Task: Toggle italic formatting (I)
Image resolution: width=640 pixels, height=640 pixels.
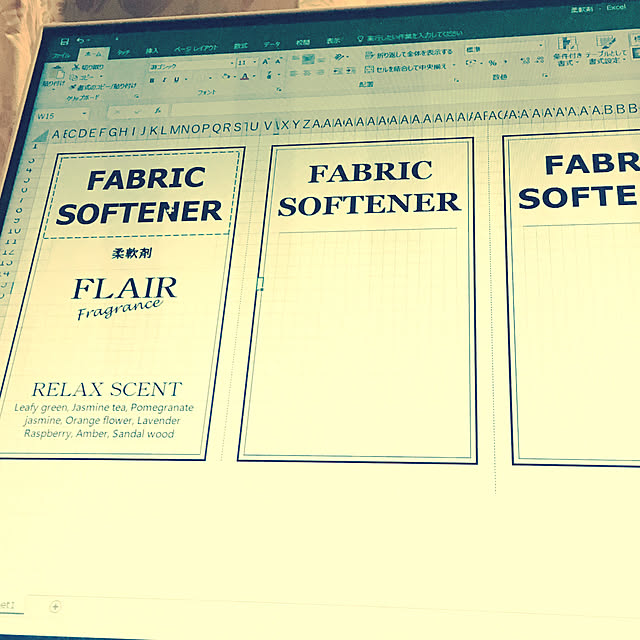Action: tap(164, 80)
